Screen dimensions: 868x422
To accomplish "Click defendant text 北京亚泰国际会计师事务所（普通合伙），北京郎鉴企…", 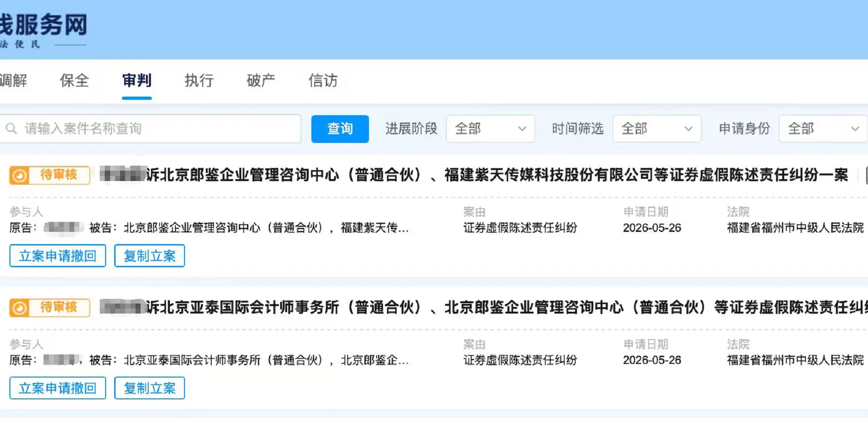I will [266, 360].
